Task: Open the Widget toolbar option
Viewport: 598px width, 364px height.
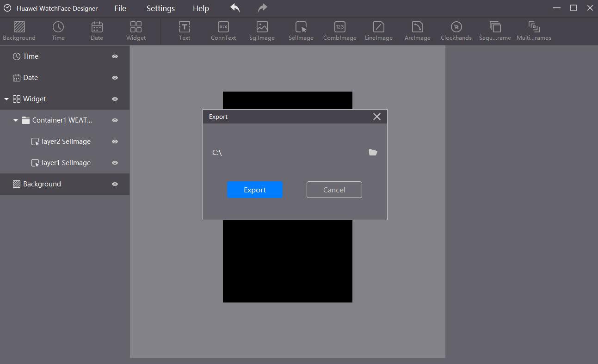Action: pos(136,31)
